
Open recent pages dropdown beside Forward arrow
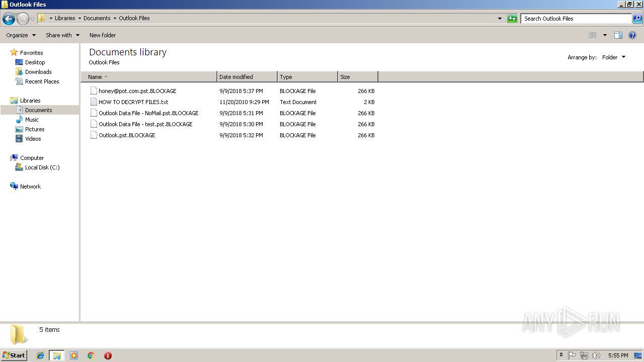pos(32,19)
